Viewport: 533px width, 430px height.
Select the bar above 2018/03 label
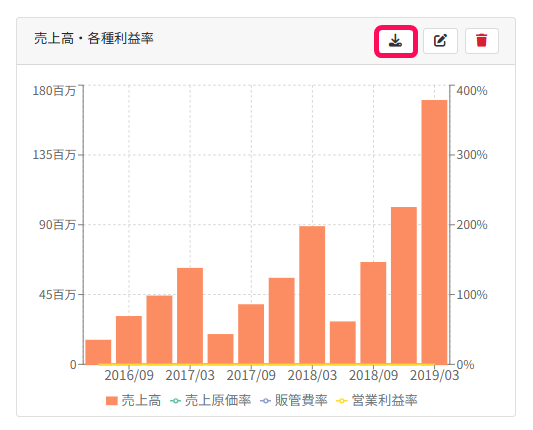point(312,295)
